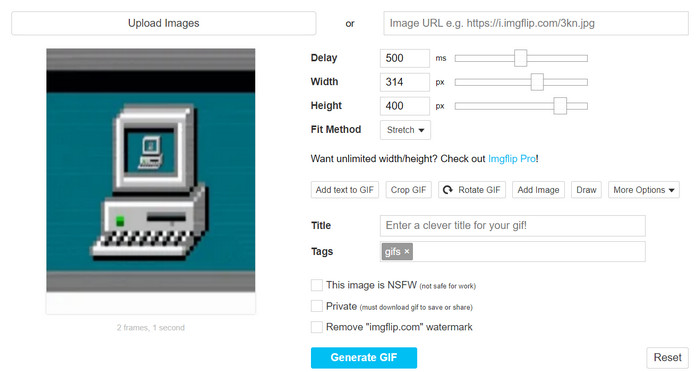Focus the Title text field
700x372 pixels.
(512, 226)
